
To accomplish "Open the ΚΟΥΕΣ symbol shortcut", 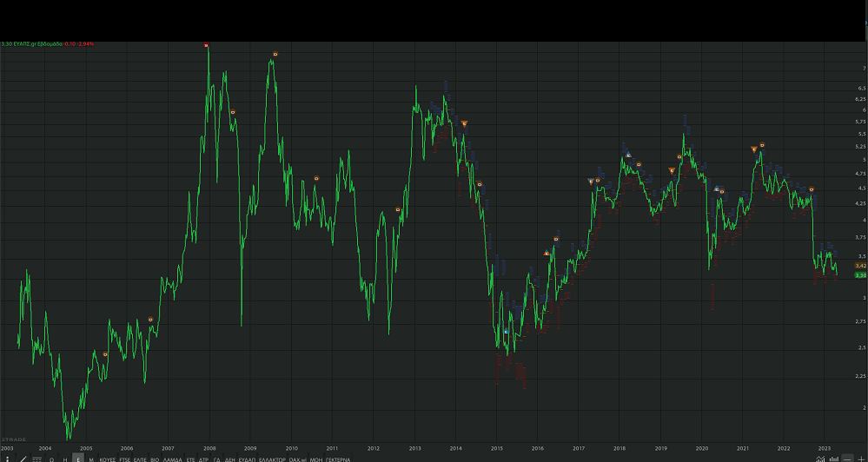I will [108, 459].
